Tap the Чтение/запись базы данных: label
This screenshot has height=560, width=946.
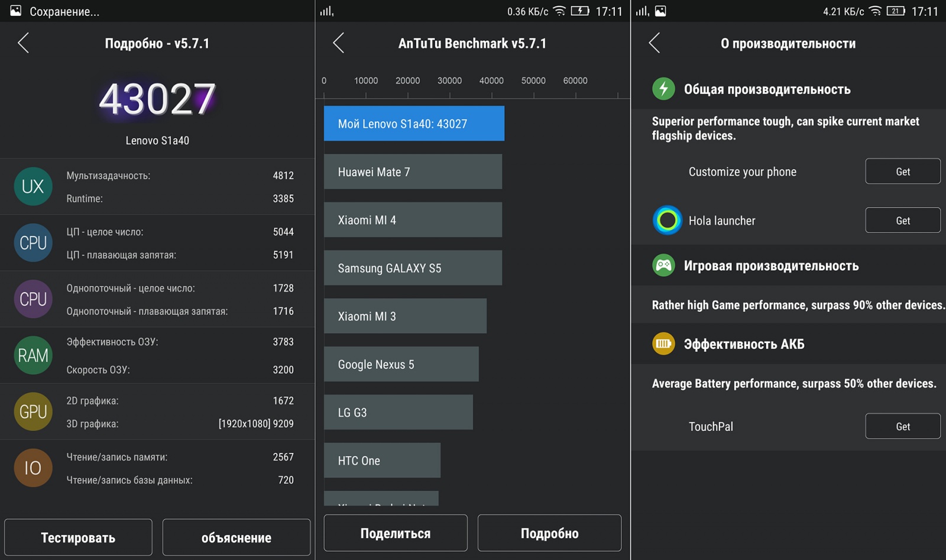(129, 480)
